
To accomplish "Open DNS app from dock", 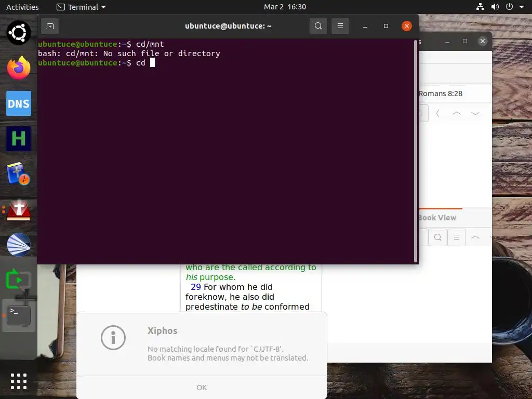I will (x=19, y=103).
